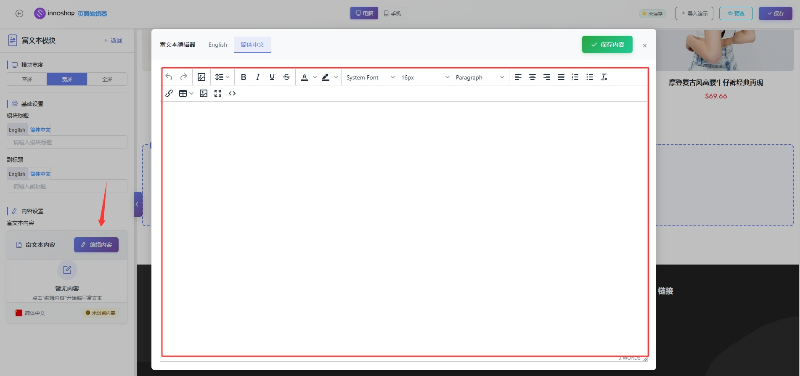Clear formatting with the Tx icon

[x=604, y=77]
